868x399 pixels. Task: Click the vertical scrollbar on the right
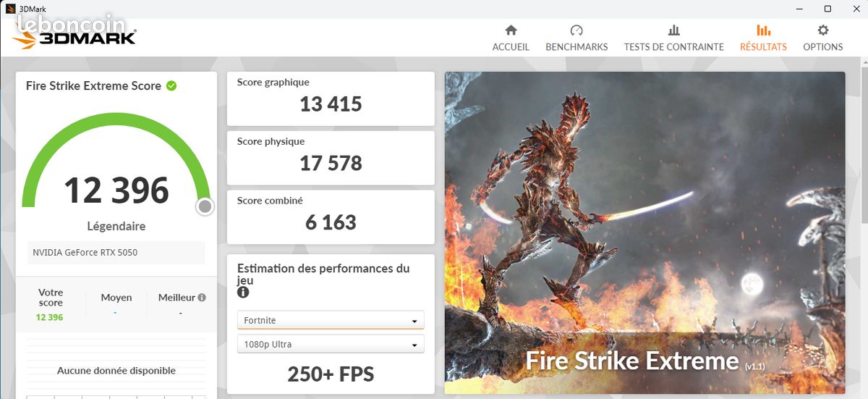coord(864,143)
